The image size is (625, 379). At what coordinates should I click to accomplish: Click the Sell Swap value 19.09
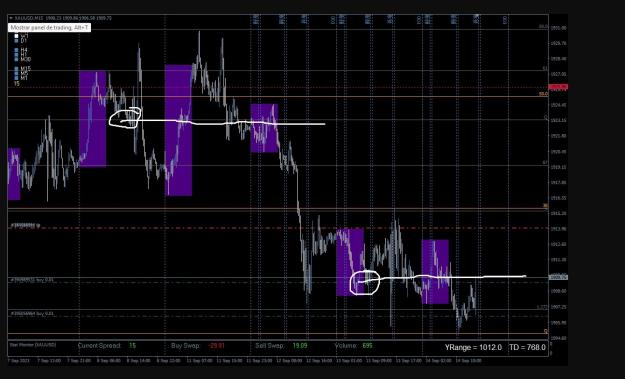(x=300, y=346)
